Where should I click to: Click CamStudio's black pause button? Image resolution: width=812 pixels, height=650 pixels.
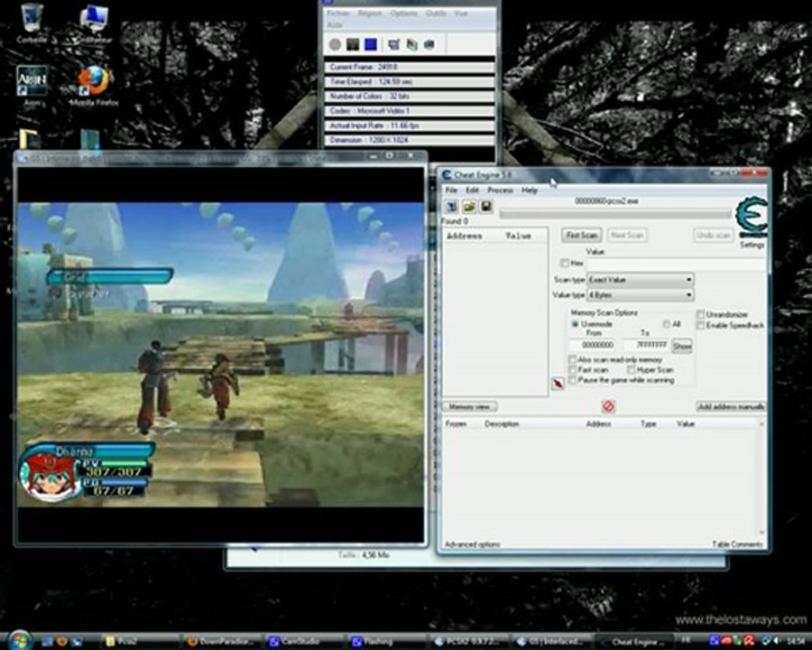(353, 44)
